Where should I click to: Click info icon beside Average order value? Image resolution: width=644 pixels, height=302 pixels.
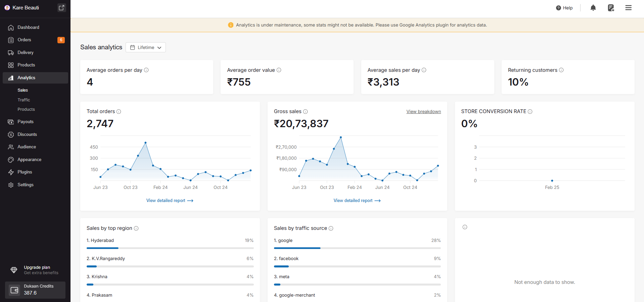(279, 70)
